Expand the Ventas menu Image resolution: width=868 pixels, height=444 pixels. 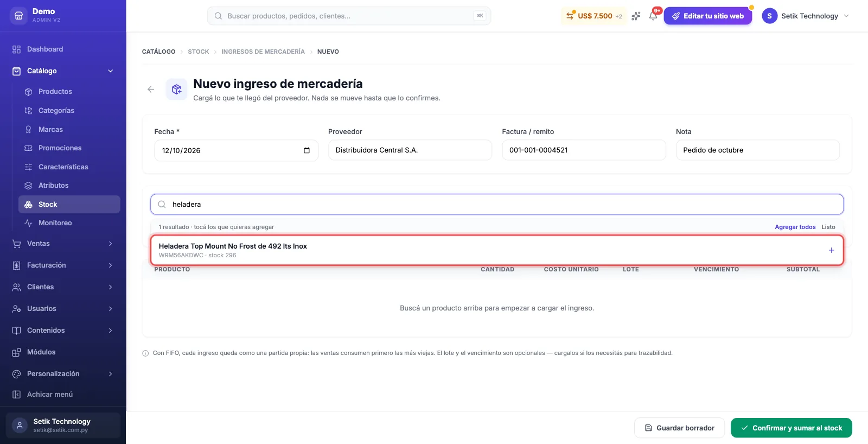pos(63,244)
